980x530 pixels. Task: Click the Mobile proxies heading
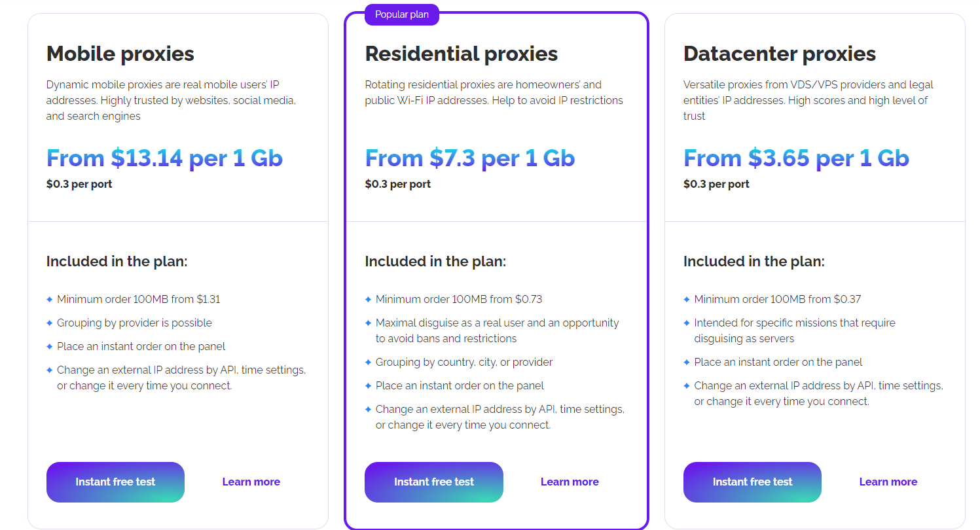pyautogui.click(x=120, y=54)
